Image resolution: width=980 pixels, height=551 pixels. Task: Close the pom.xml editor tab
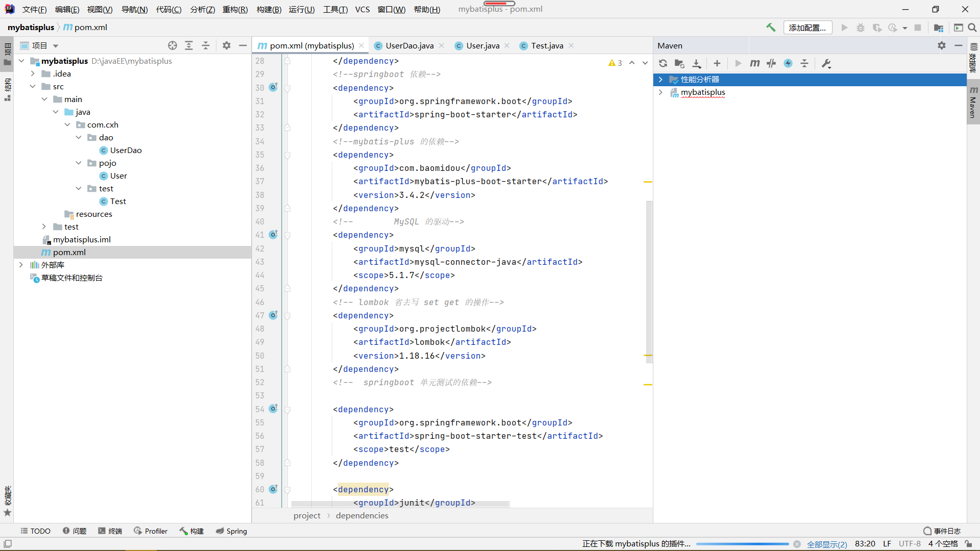click(361, 45)
